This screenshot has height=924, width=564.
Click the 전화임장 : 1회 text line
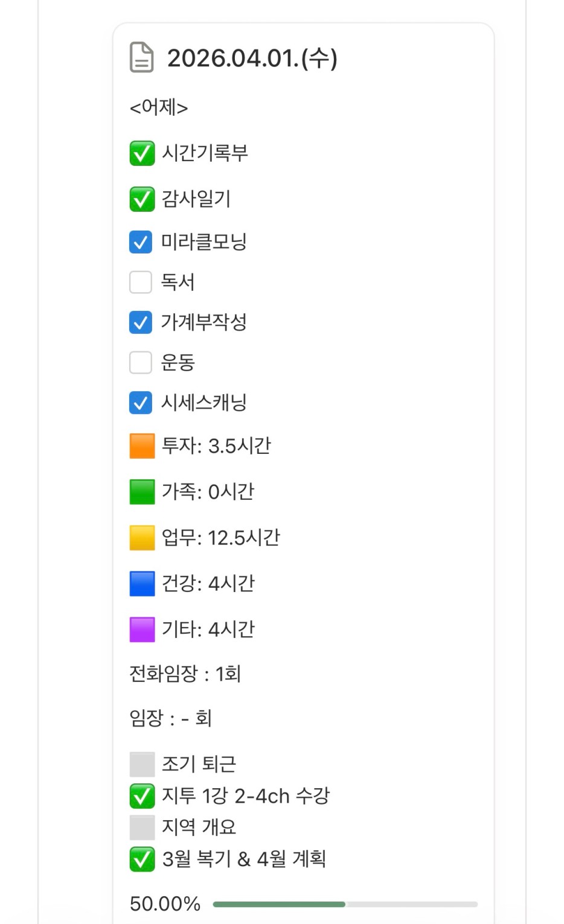coord(185,674)
